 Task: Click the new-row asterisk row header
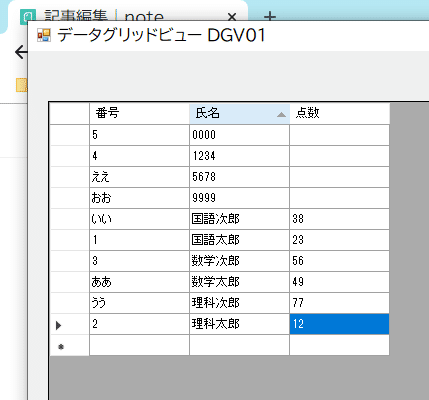tap(69, 345)
